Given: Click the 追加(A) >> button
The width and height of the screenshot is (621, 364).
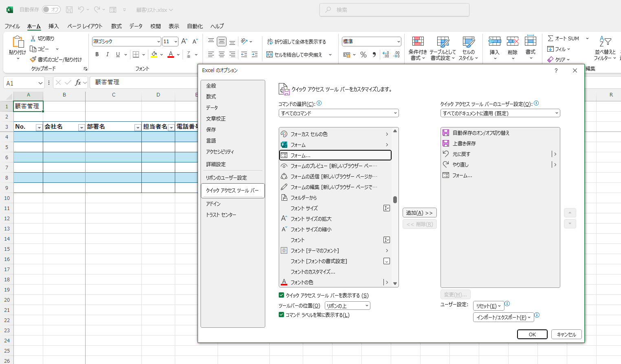Looking at the screenshot, I should [419, 213].
